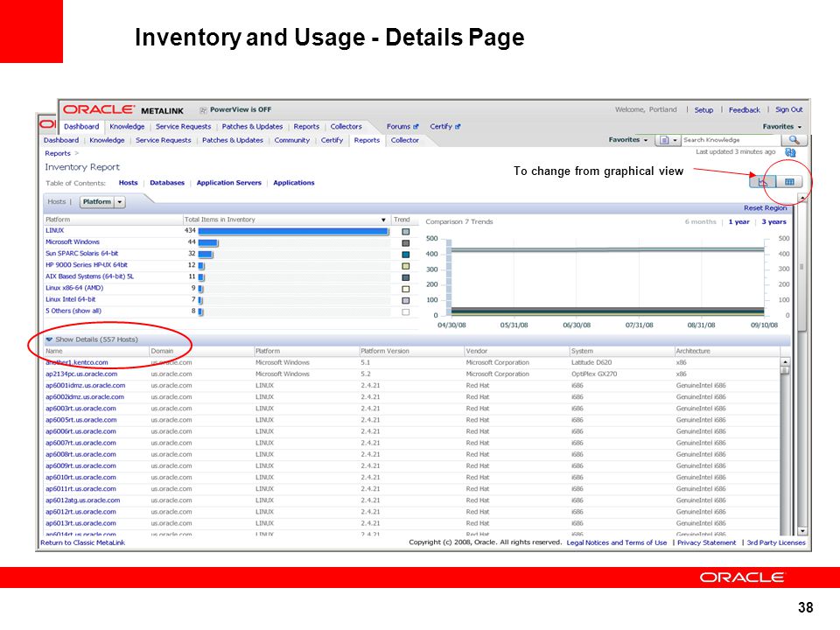Click the OptiPlex GX270 system cell

click(594, 374)
